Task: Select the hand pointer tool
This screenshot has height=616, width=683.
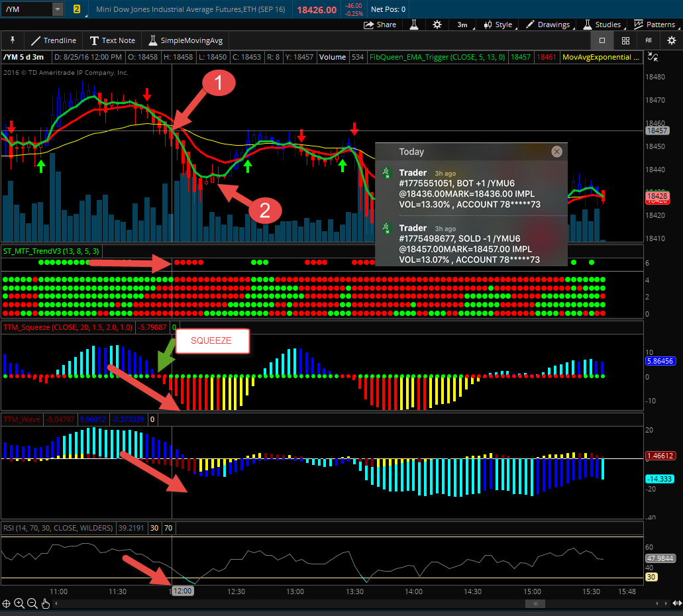Action: [45, 604]
